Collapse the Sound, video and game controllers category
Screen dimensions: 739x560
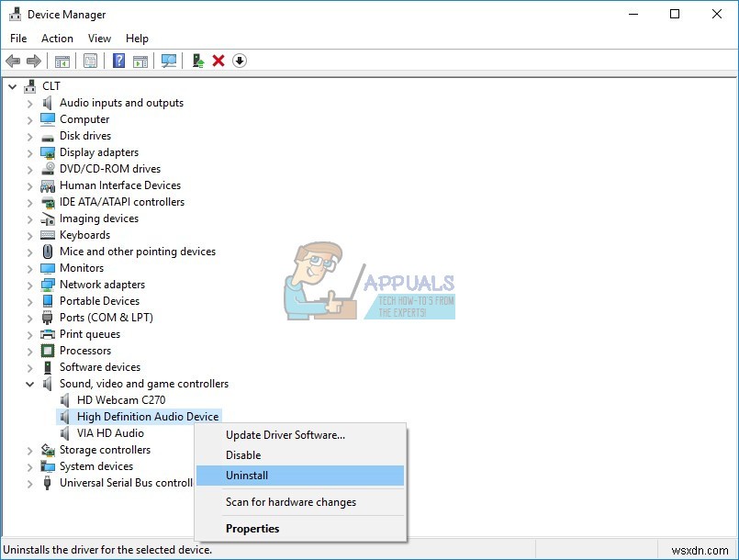[28, 383]
